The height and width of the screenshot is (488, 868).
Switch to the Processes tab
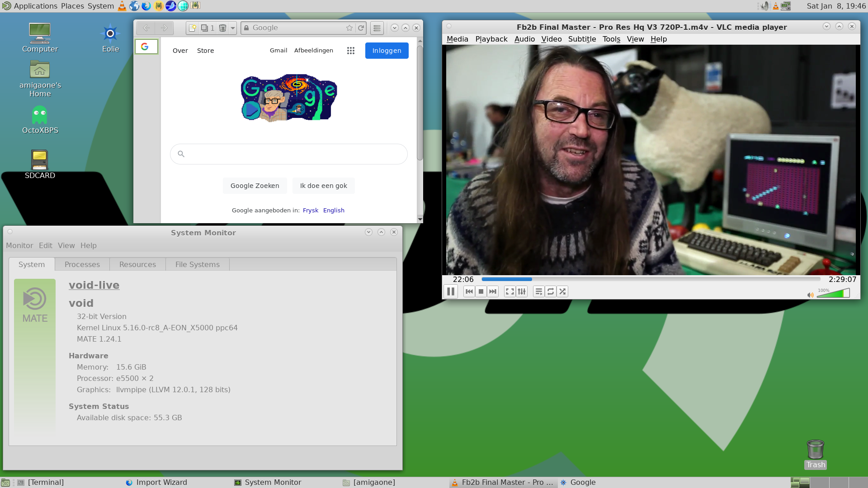pyautogui.click(x=82, y=264)
